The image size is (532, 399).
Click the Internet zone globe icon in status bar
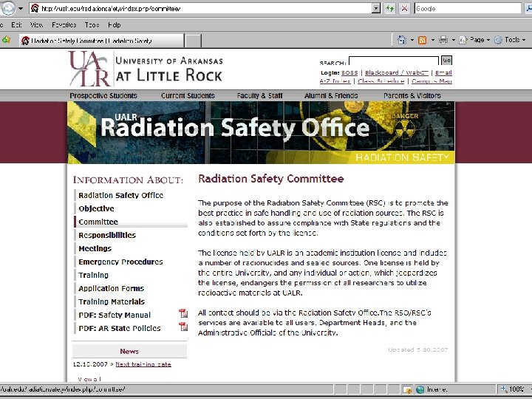[x=420, y=389]
